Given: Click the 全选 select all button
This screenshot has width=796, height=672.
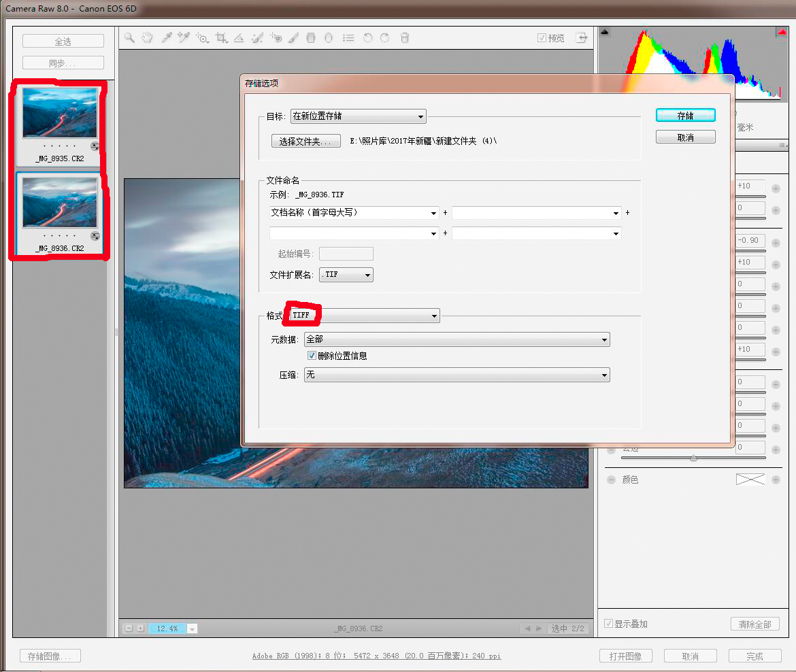Looking at the screenshot, I should 63,41.
